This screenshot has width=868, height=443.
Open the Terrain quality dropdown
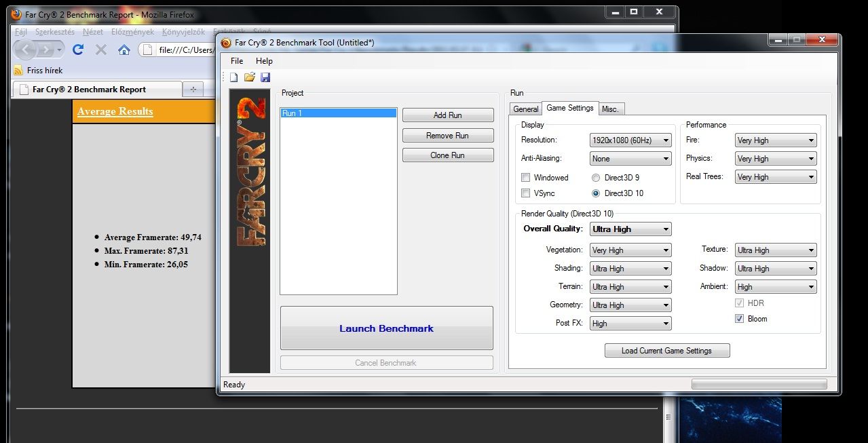click(630, 287)
